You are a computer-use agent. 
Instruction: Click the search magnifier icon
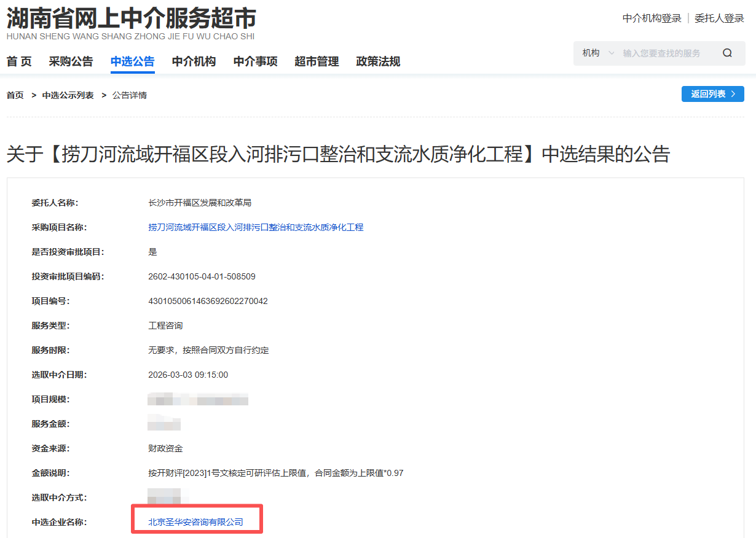pyautogui.click(x=727, y=53)
